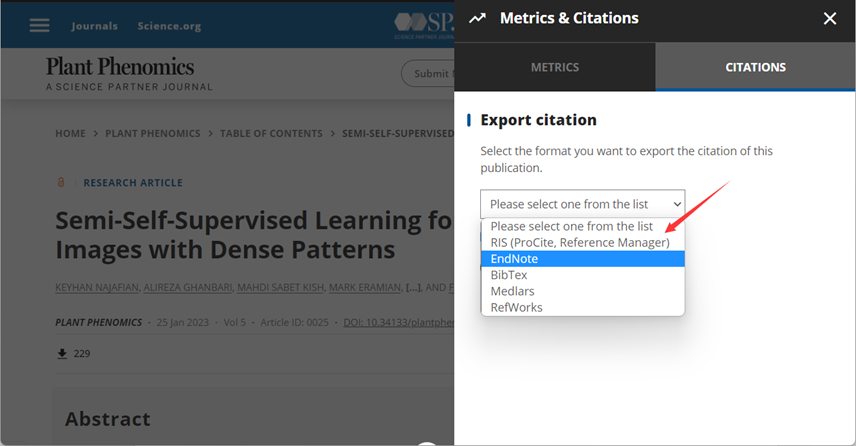Open the Science.org link
The width and height of the screenshot is (856, 446).
click(169, 26)
